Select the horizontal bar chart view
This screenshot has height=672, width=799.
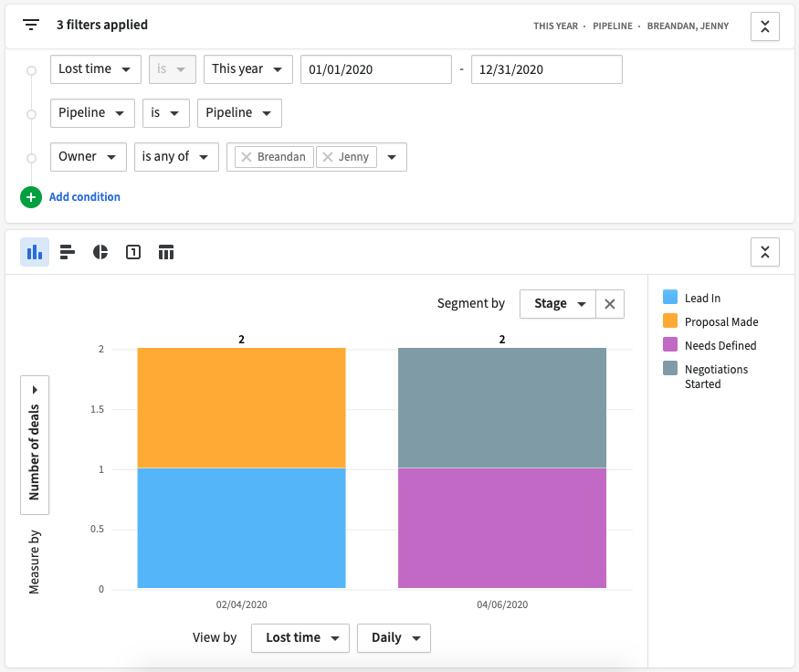pyautogui.click(x=68, y=252)
